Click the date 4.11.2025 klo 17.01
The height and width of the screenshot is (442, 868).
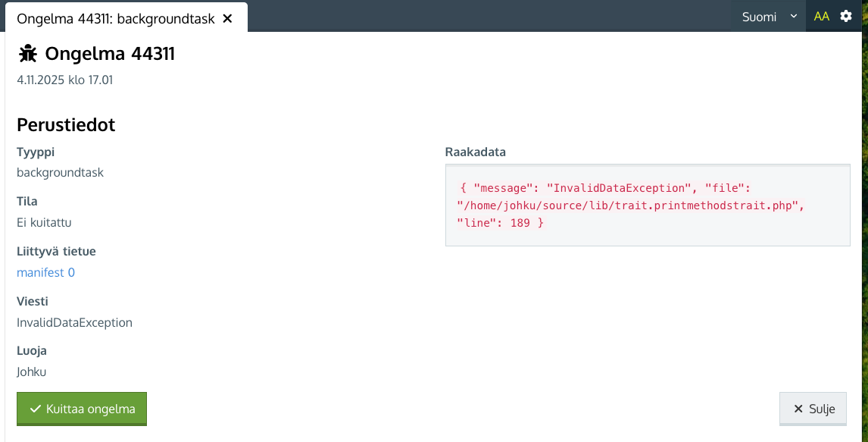65,80
